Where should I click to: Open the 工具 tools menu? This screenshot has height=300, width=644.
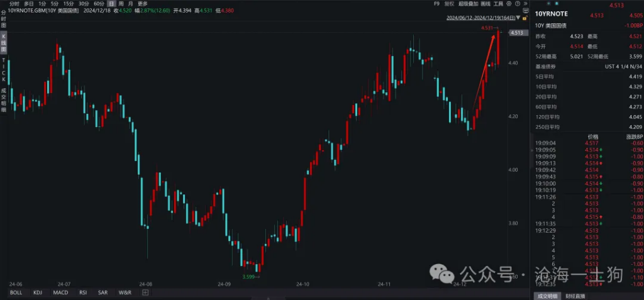point(497,4)
